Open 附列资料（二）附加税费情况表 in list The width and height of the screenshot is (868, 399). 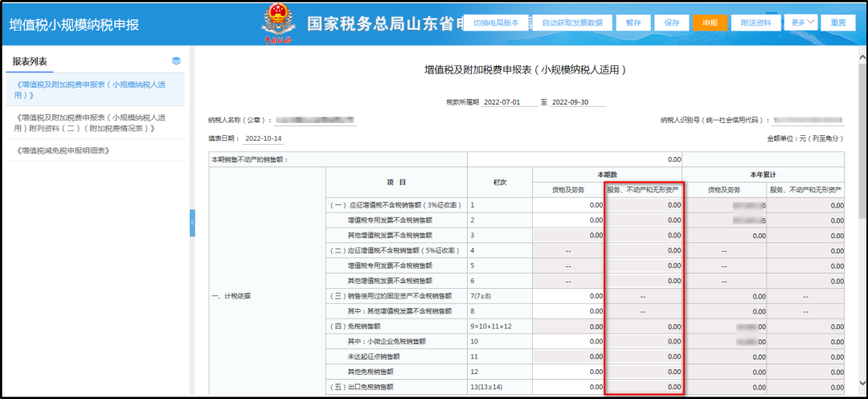(96, 122)
